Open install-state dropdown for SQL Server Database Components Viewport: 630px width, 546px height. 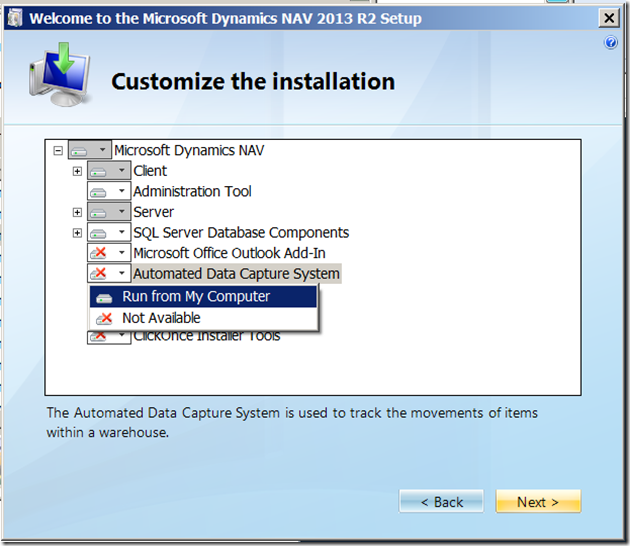109,232
